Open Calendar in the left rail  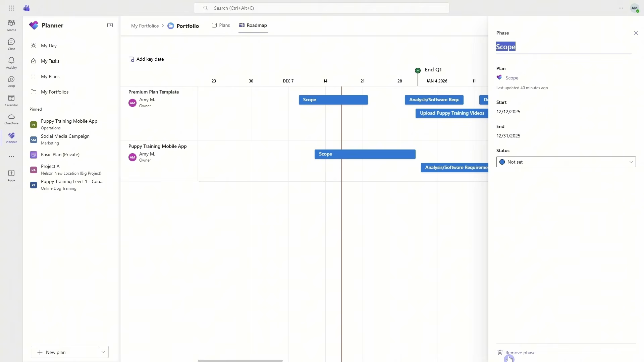coord(11,101)
